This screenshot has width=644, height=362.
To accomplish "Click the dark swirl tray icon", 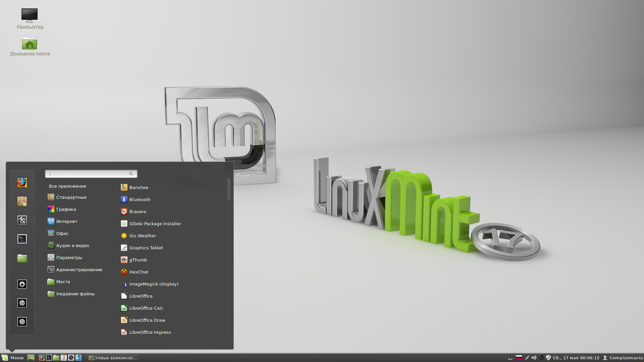I will [542, 358].
